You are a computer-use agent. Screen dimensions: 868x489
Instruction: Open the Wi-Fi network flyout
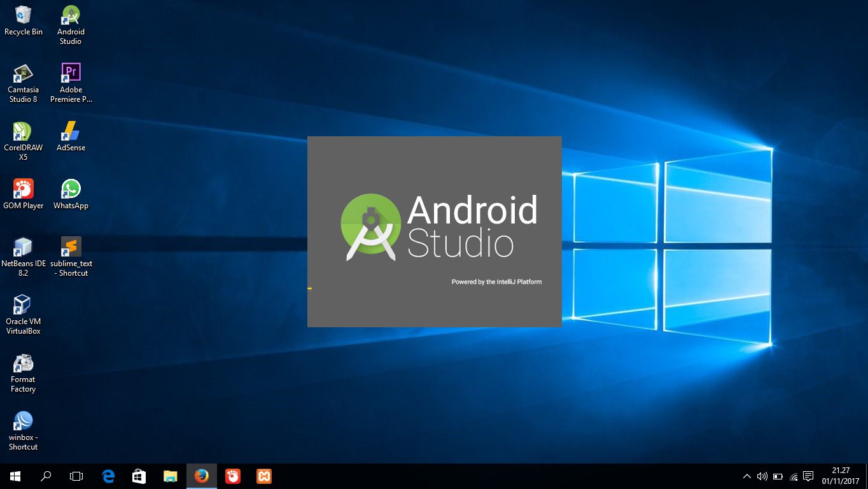[x=793, y=476]
